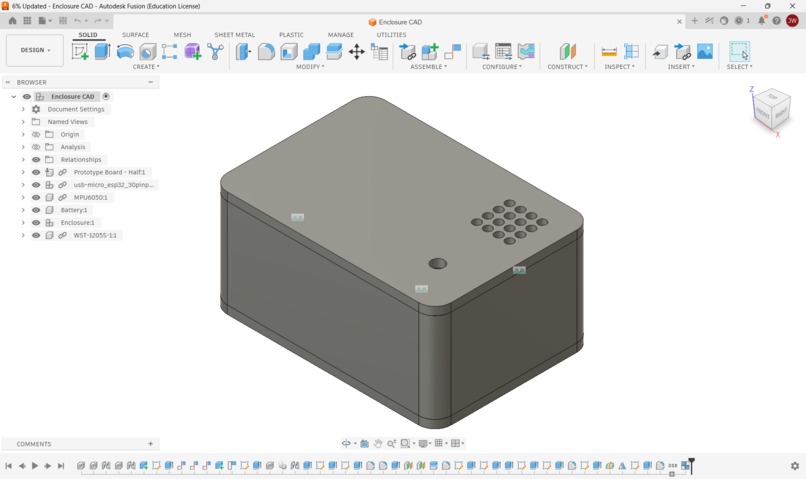Add a new comment with plus button
This screenshot has height=479, width=806.
(x=151, y=444)
